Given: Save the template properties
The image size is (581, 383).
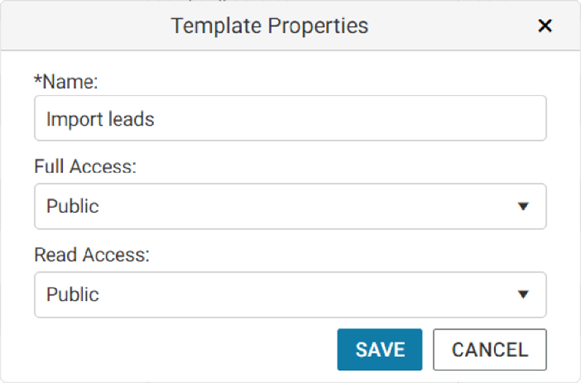Looking at the screenshot, I should point(379,350).
